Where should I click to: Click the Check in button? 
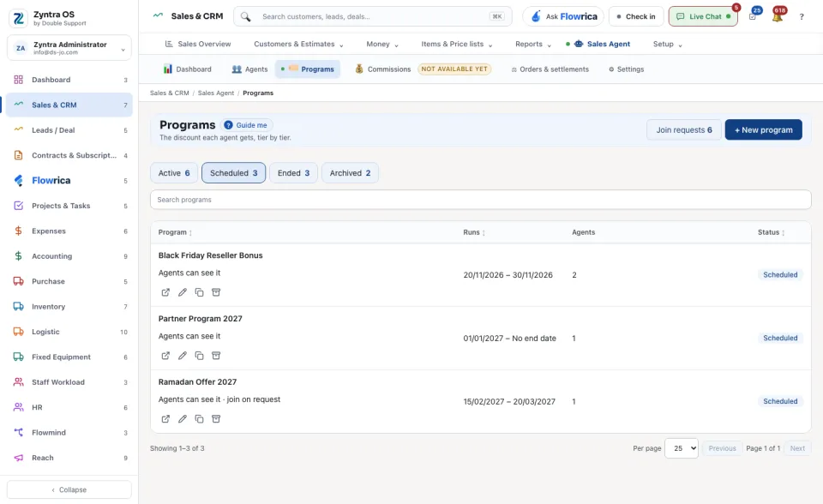pos(636,16)
